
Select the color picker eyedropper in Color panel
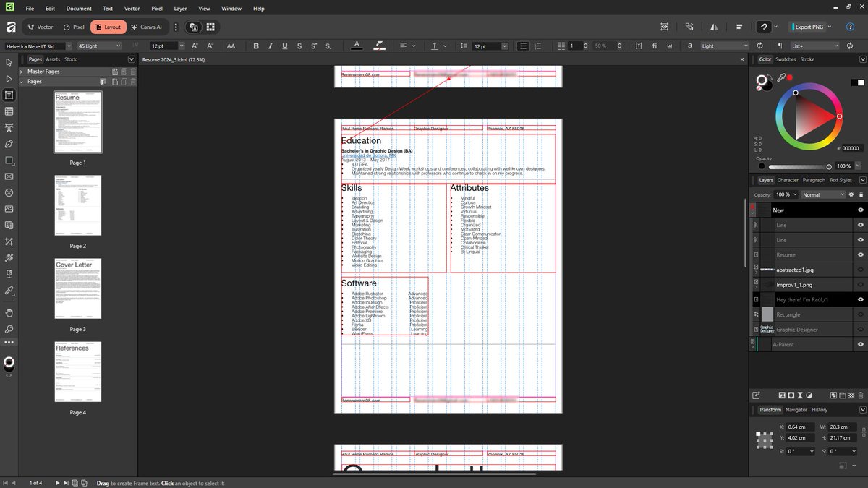[781, 77]
